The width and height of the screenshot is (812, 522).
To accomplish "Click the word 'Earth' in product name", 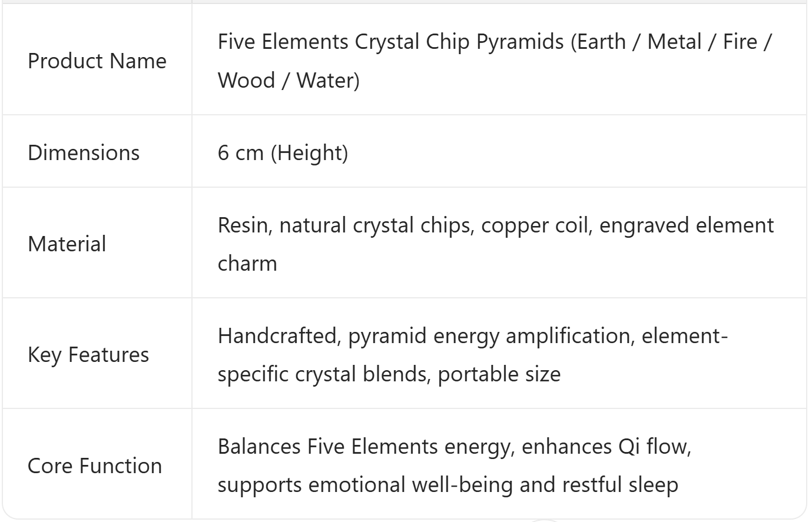I will point(601,42).
